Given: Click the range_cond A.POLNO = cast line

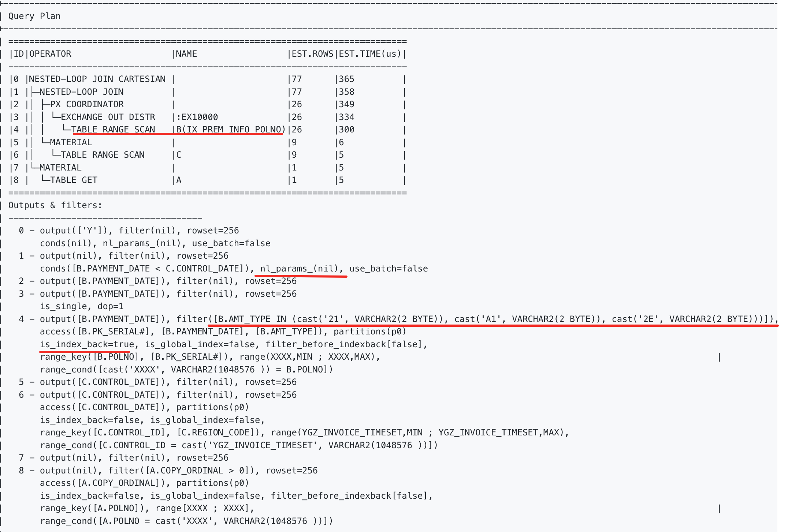Looking at the screenshot, I should 186,521.
